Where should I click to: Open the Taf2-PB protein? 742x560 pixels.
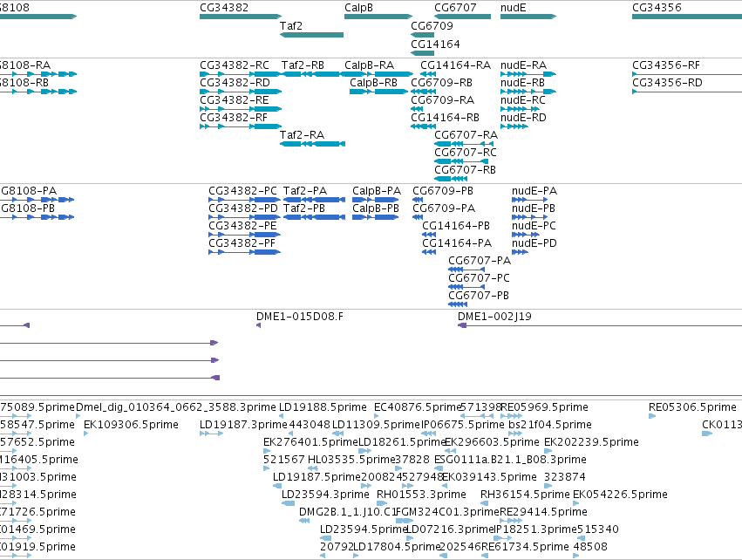304,208
